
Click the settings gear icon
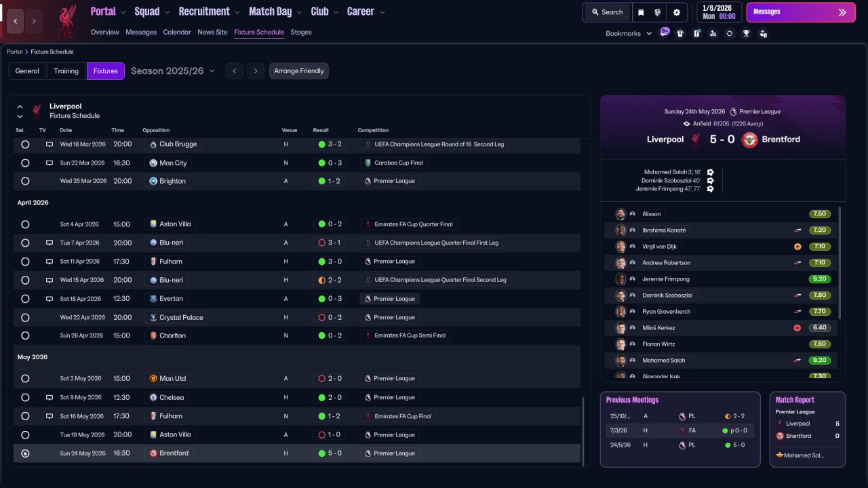point(676,12)
